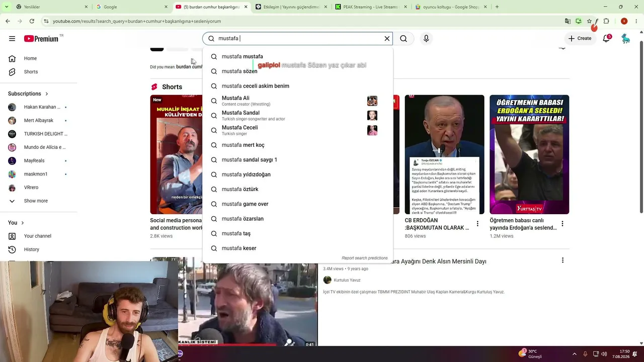Click the address bar URL
Image resolution: width=644 pixels, height=362 pixels.
tap(137, 21)
